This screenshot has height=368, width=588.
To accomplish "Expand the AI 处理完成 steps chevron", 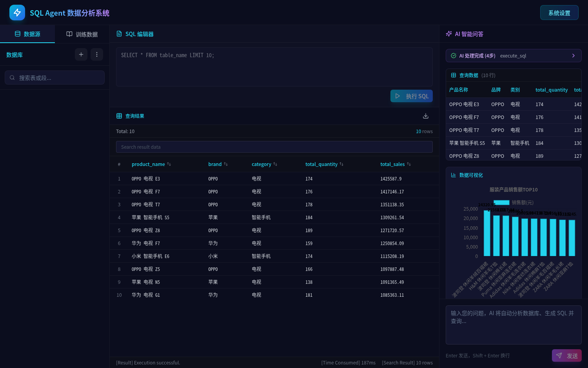I will [573, 56].
